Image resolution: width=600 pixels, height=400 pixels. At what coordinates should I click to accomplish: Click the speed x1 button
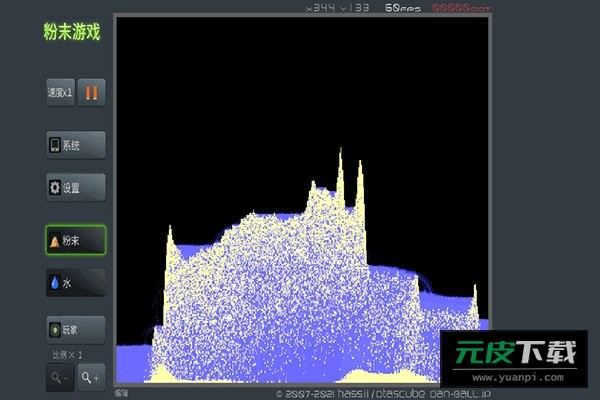point(60,92)
